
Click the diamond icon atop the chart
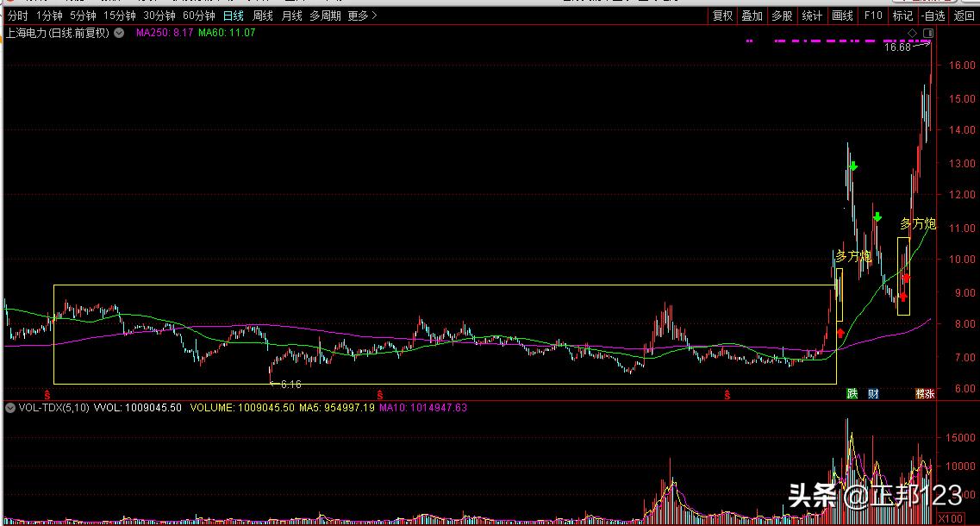[913, 33]
